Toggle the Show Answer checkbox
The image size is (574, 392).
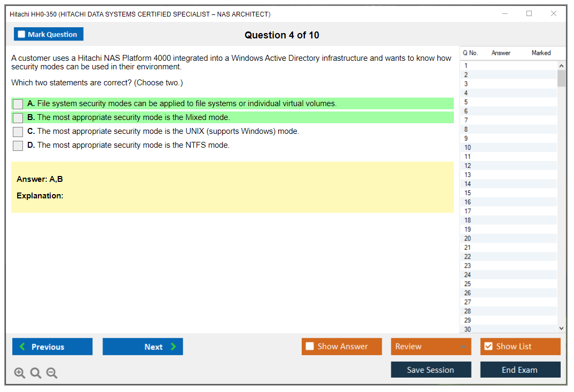pyautogui.click(x=310, y=347)
